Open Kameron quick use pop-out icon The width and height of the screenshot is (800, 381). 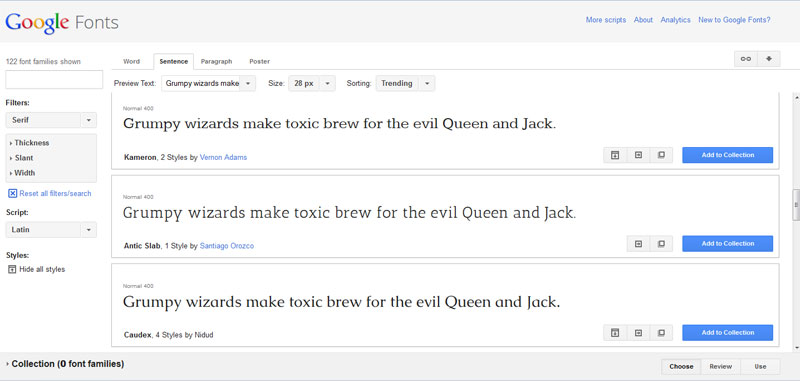coord(638,155)
